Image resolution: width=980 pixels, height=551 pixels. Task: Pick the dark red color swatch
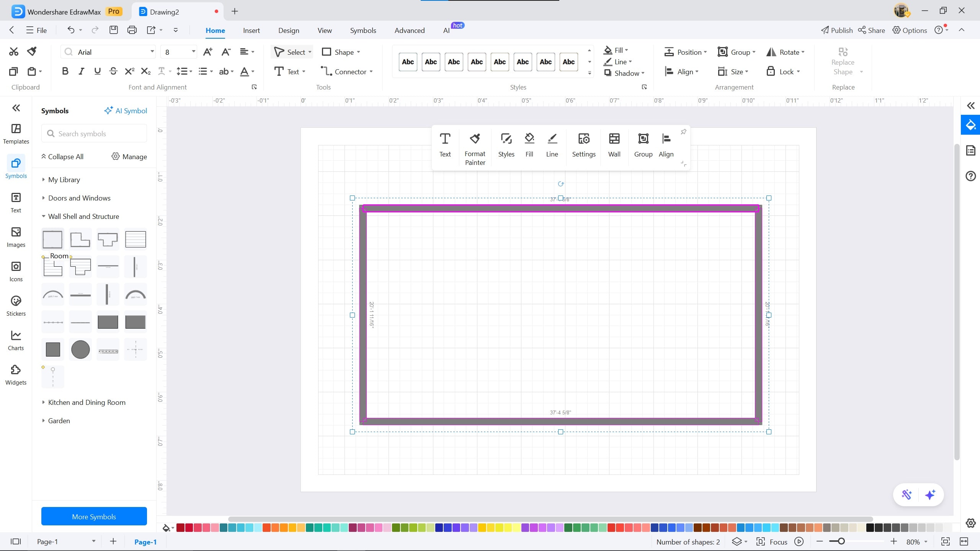click(180, 528)
